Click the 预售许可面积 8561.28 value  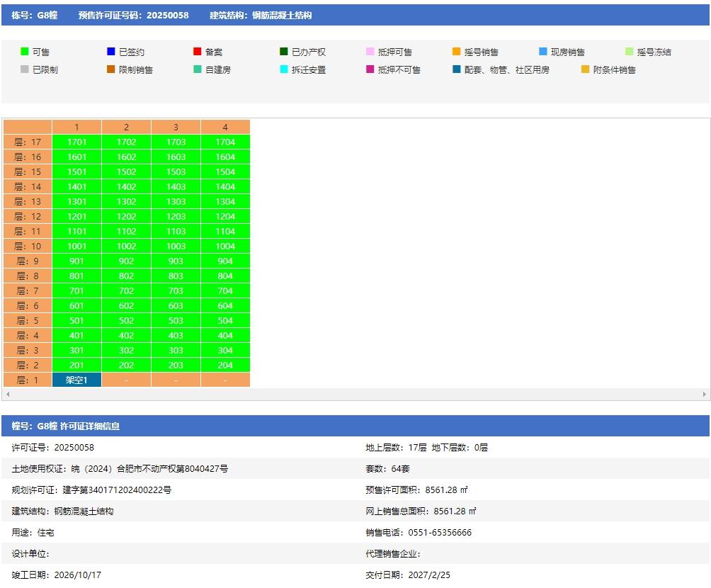(x=446, y=490)
